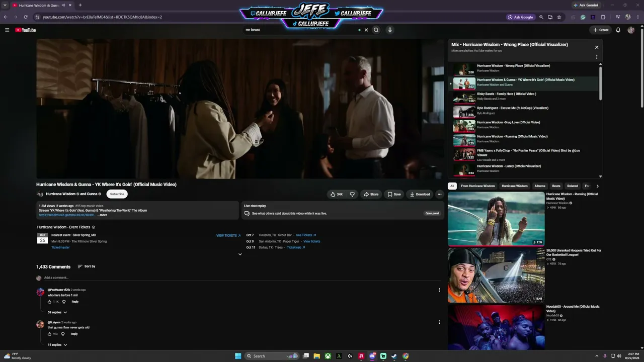Like the 'who here before 1 mil' comment

point(50,302)
